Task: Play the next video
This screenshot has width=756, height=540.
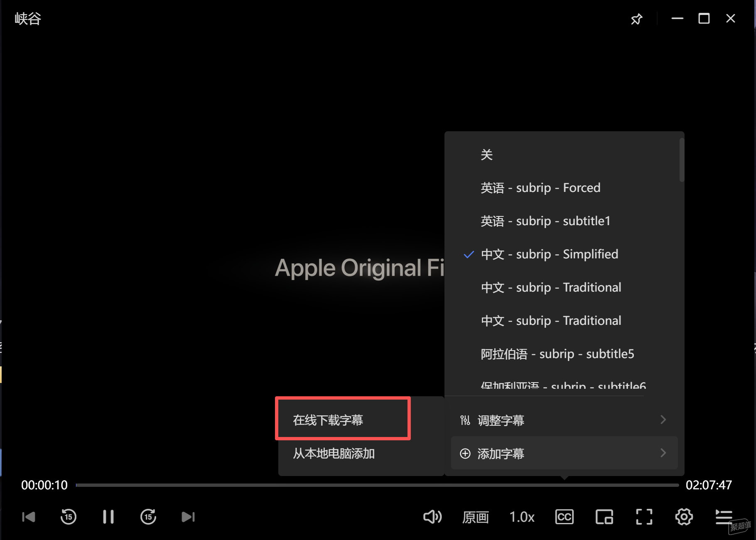Action: click(x=188, y=517)
